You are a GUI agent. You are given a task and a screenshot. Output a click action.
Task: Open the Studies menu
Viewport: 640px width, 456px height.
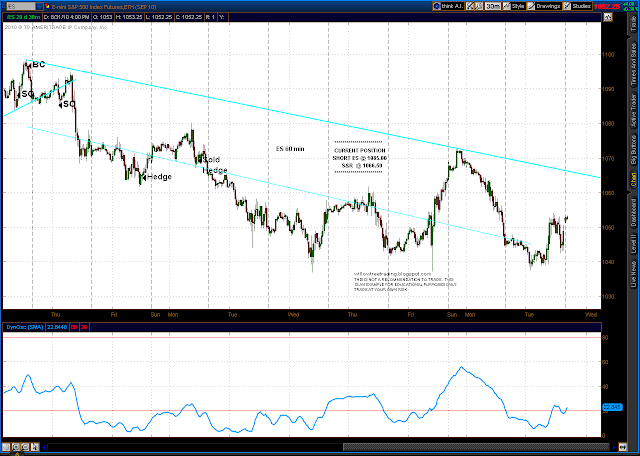click(577, 6)
